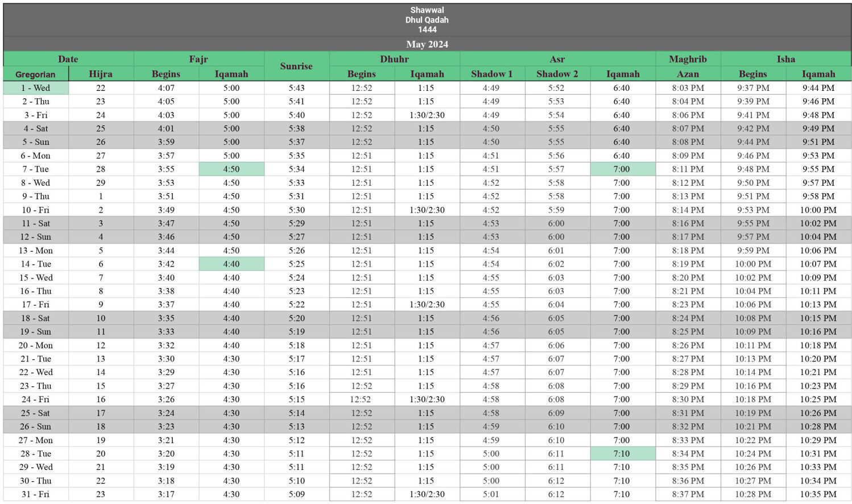Click Dhuhr Iqamah 1:30/2:30 on 3 - Fri
Image resolution: width=852 pixels, height=504 pixels.
coord(427,115)
